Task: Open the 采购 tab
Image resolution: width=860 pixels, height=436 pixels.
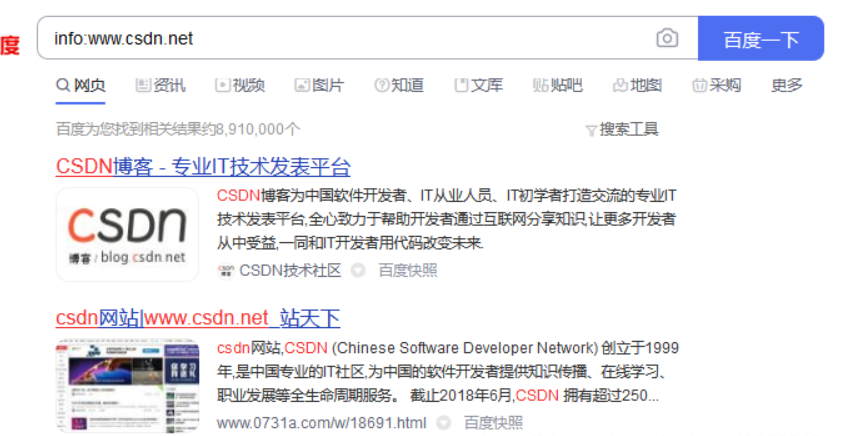Action: pyautogui.click(x=717, y=85)
